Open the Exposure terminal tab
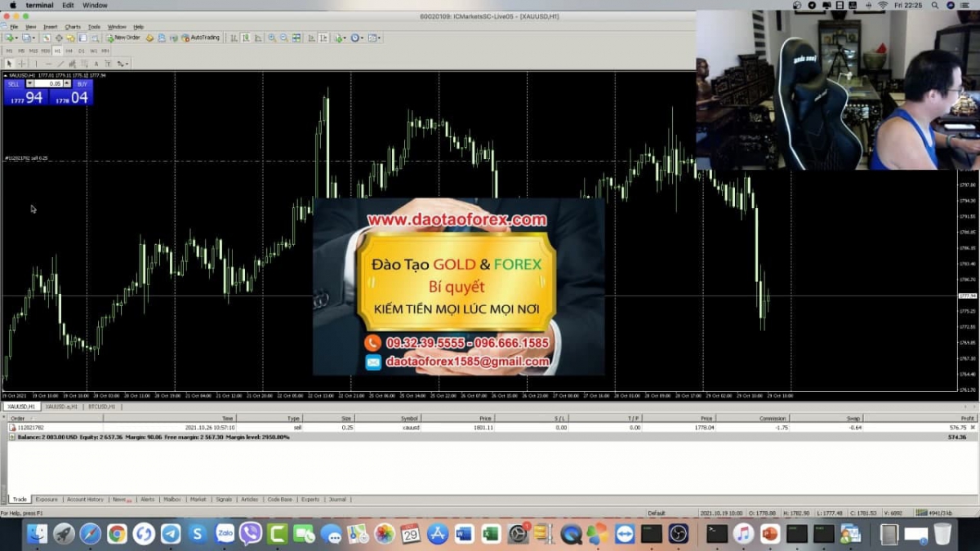The height and width of the screenshot is (551, 980). (x=47, y=499)
